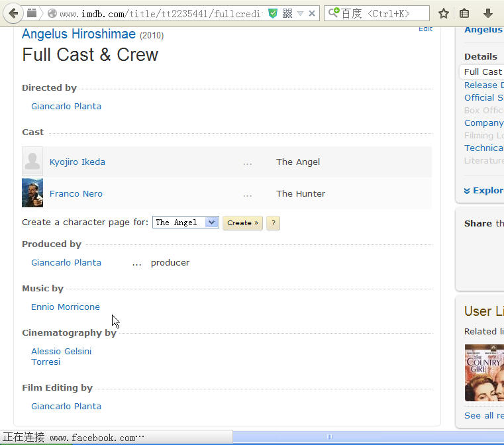504x445 pixels.
Task: Click The Country Girl poster thumbnail
Action: [484, 373]
